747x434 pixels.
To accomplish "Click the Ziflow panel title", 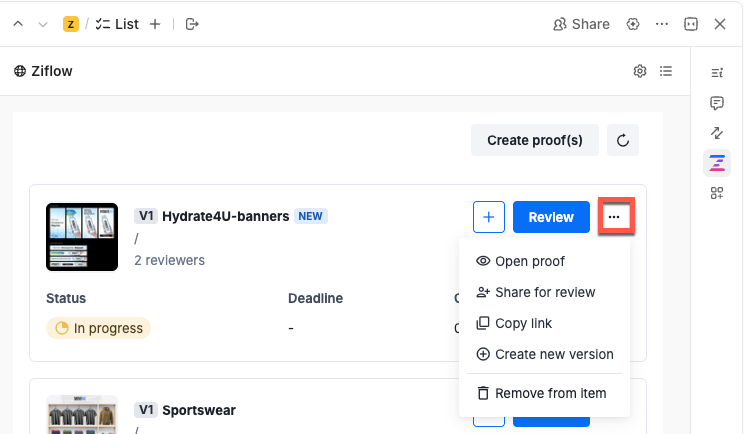I will pyautogui.click(x=52, y=71).
